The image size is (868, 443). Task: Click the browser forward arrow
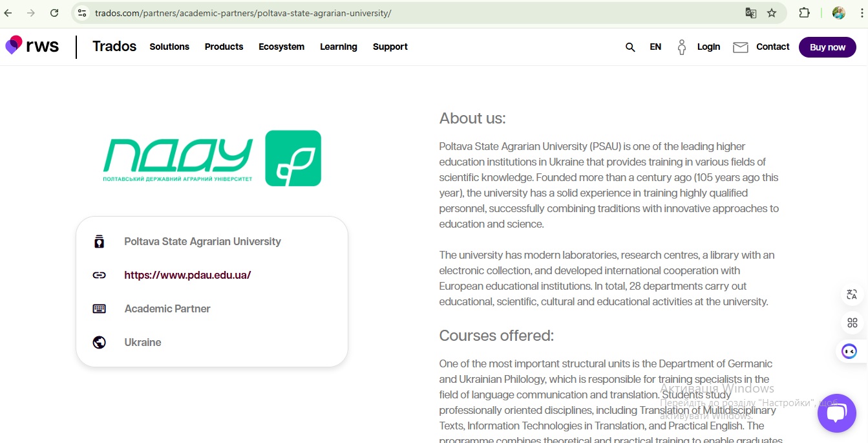click(31, 13)
